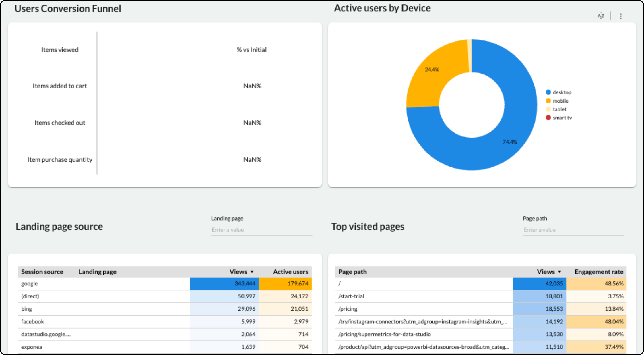Image resolution: width=644 pixels, height=355 pixels.
Task: Select the /start-trial page path row
Action: pos(351,296)
